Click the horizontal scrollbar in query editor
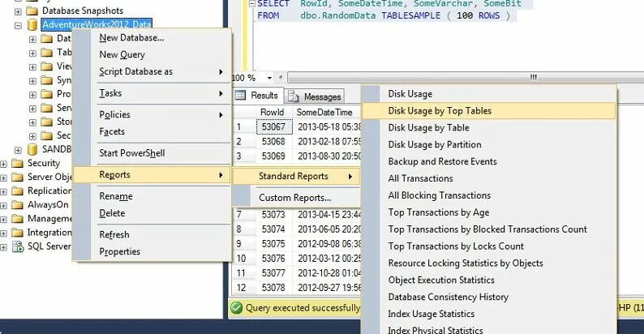This screenshot has height=334, width=644. [x=466, y=77]
